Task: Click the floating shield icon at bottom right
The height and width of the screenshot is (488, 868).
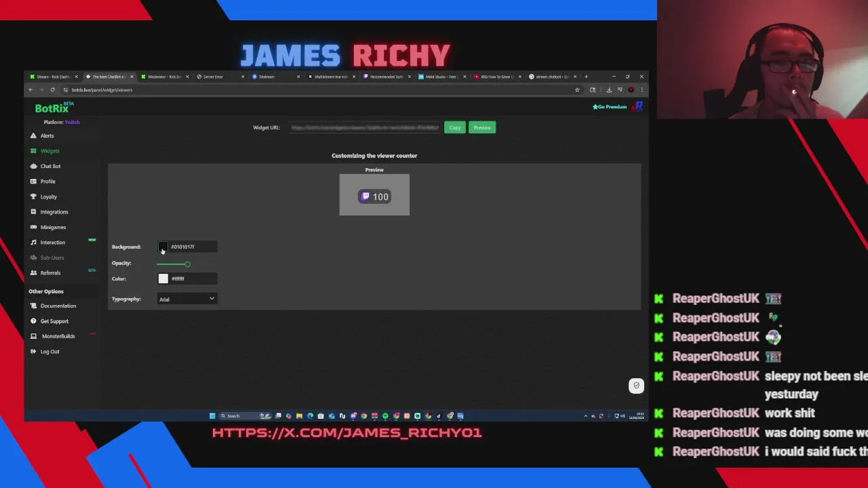Action: click(x=636, y=386)
